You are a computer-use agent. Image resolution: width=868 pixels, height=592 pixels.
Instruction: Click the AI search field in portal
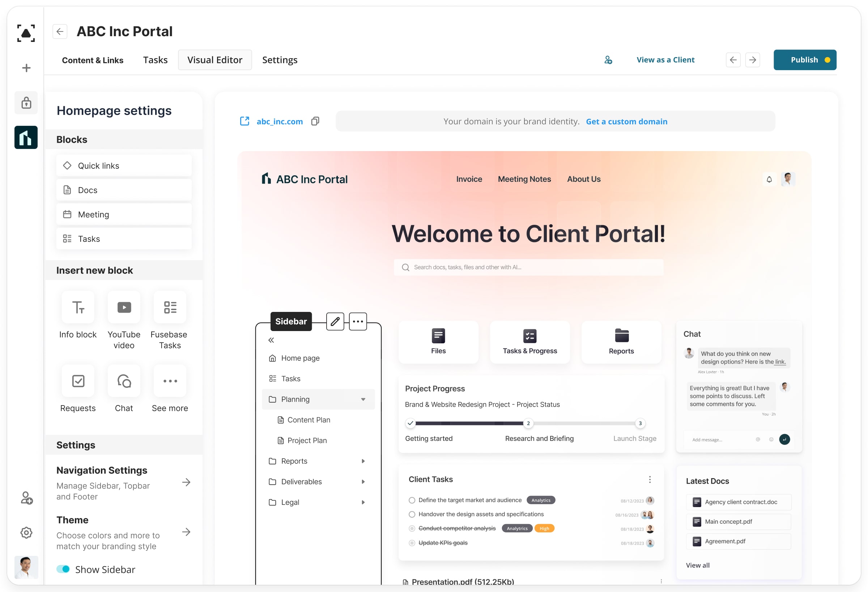pyautogui.click(x=528, y=267)
